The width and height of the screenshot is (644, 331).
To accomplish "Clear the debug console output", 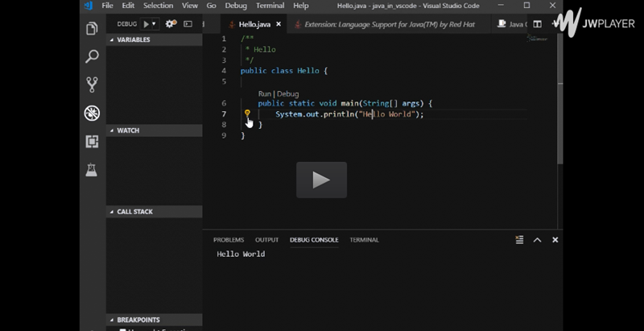I will click(x=520, y=240).
